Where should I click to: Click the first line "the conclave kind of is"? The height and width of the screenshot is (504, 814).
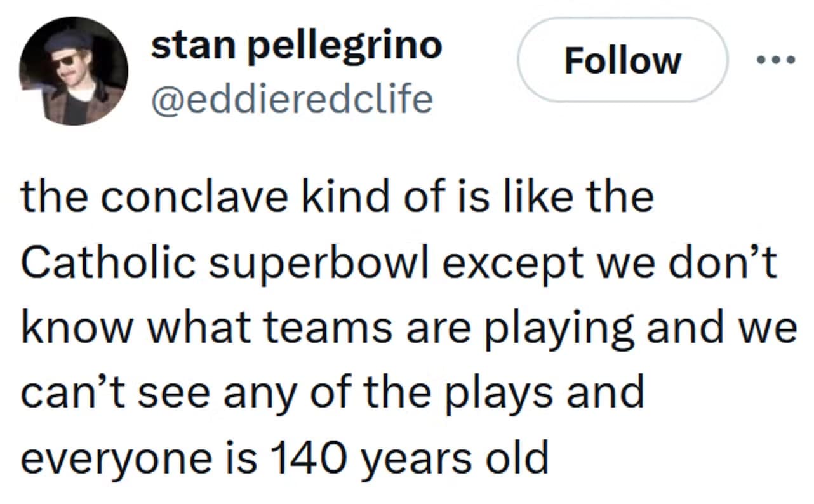click(337, 197)
